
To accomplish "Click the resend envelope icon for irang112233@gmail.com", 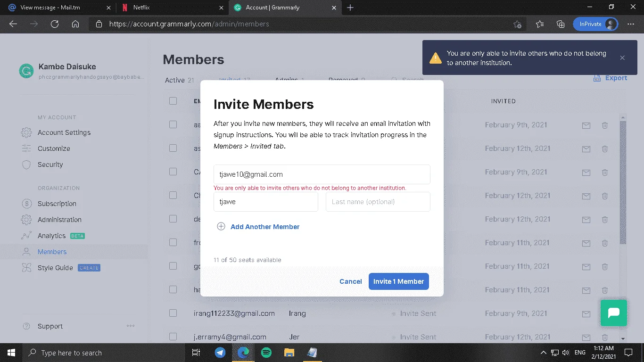I will (x=586, y=314).
